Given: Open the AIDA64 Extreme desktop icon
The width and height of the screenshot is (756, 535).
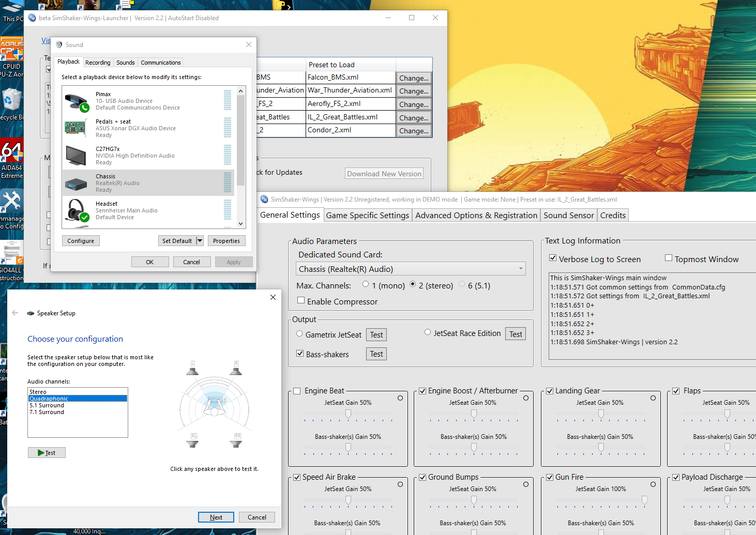Looking at the screenshot, I should click(11, 159).
